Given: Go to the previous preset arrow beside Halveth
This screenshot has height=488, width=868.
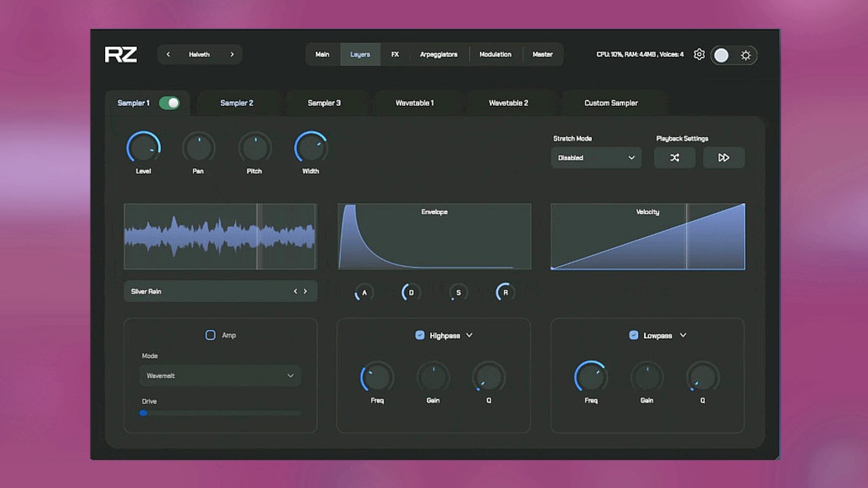Looking at the screenshot, I should 168,54.
